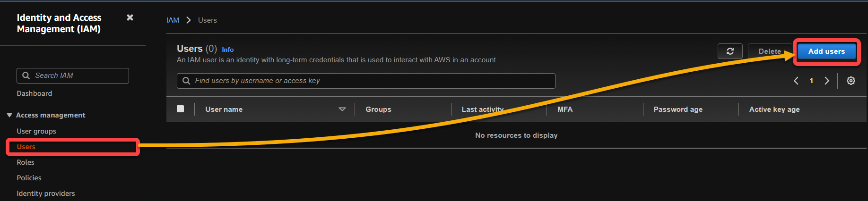Go to previous page arrow

pos(796,81)
